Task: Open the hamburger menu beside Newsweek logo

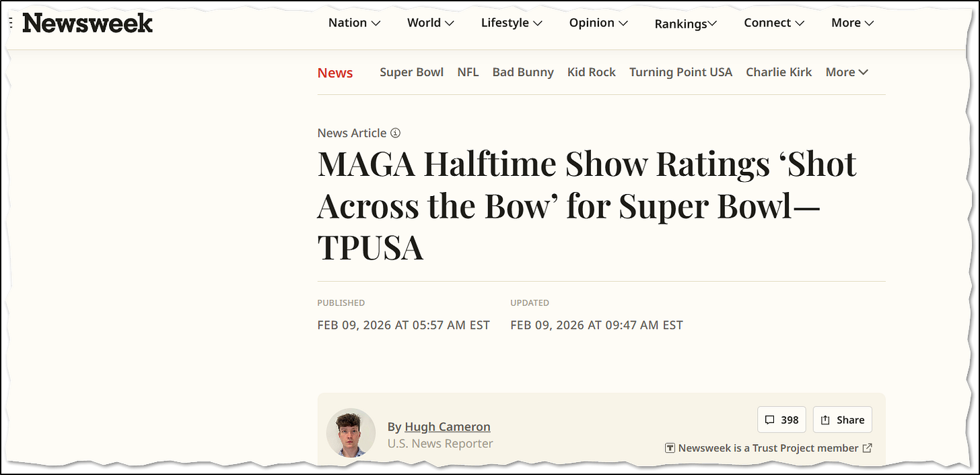Action: pyautogui.click(x=9, y=23)
